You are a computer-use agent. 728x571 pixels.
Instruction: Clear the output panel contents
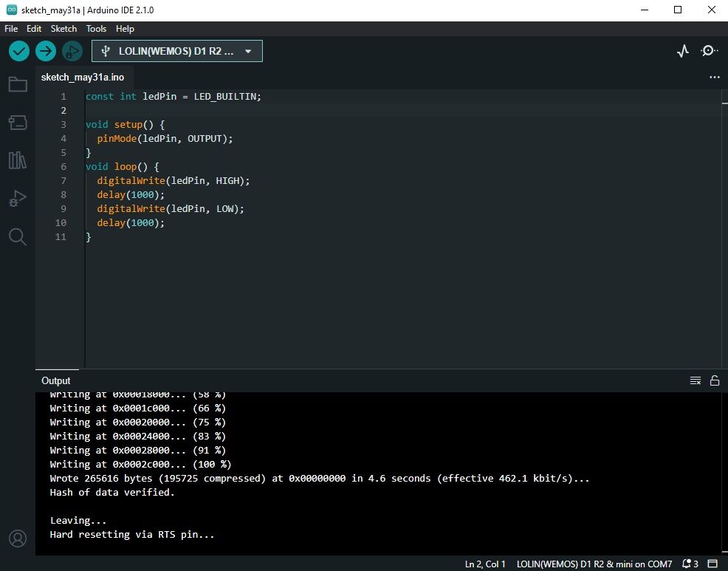(x=695, y=380)
